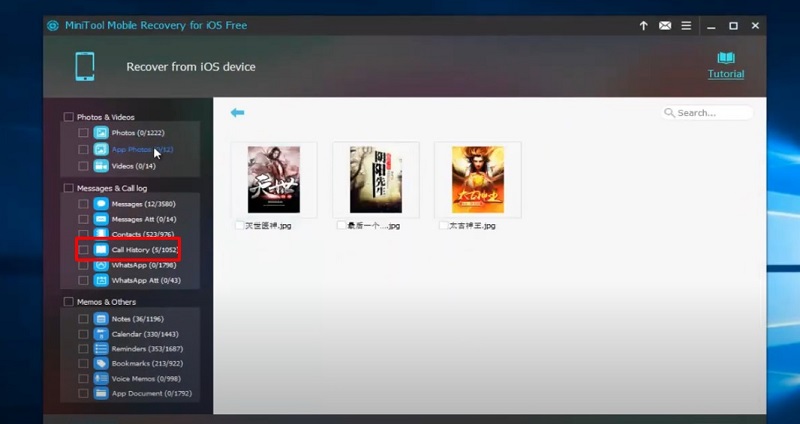This screenshot has width=800, height=424.
Task: Click the Bookmarks tag icon
Action: (101, 363)
